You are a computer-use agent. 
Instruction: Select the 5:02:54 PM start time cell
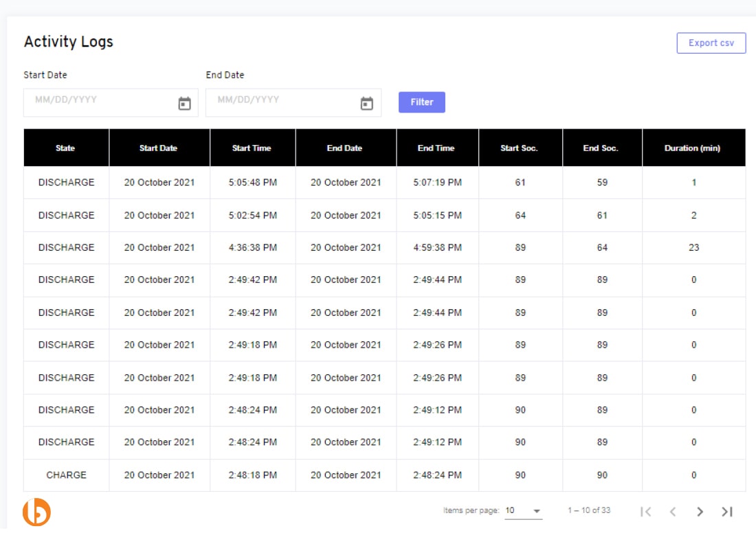253,215
